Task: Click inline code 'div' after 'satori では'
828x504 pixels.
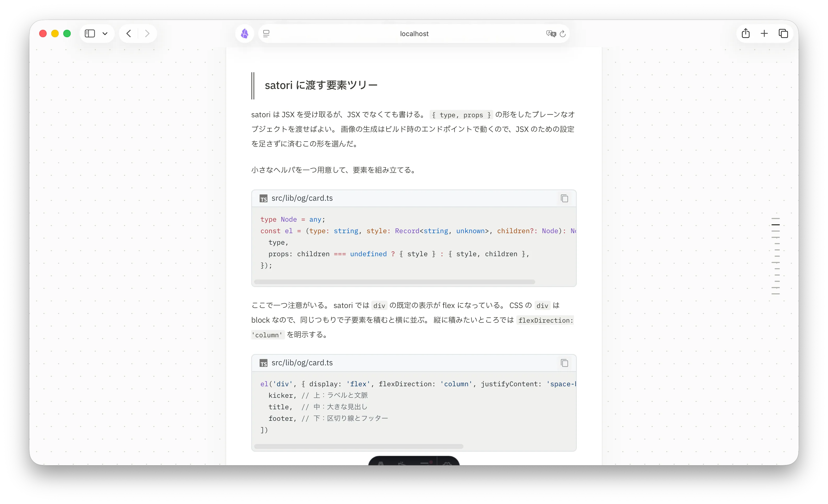Action: point(379,305)
